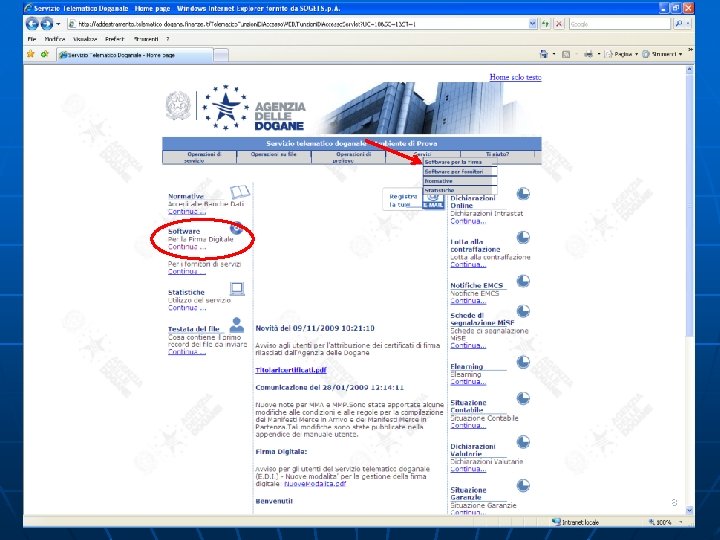Open the search provider dropdown arrow

click(x=688, y=24)
